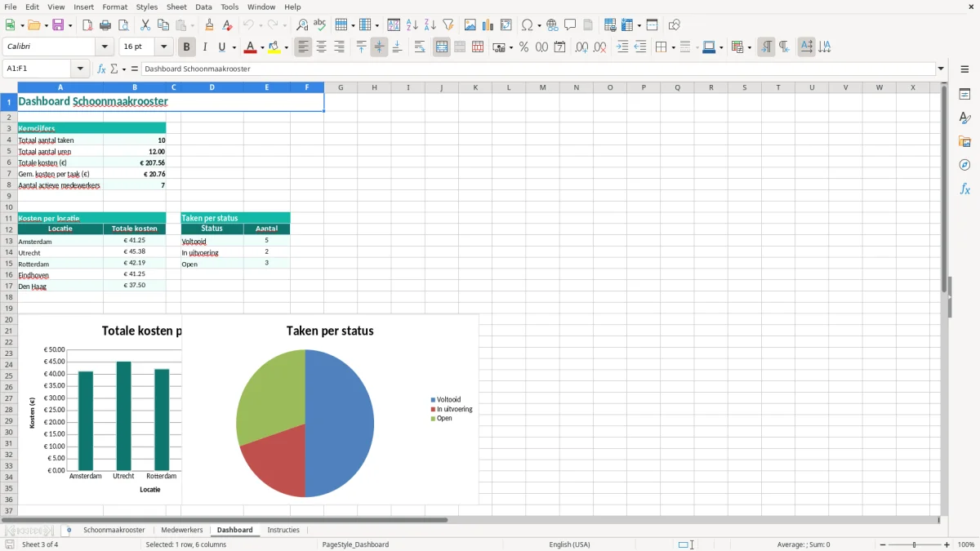This screenshot has width=980, height=551.
Task: Toggle Italic formatting
Action: [205, 47]
